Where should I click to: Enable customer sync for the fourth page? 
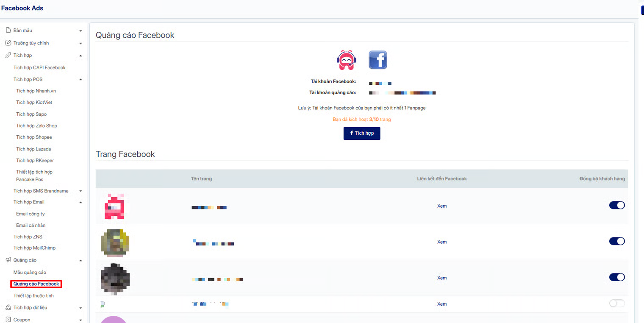[x=617, y=303]
